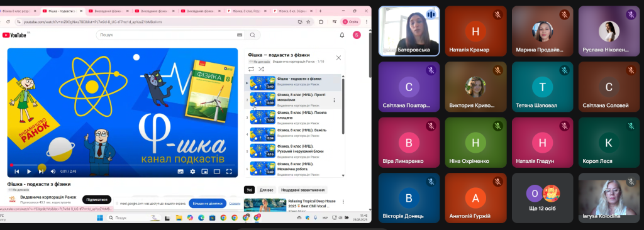Open Видавнича корпорація Ранок channel link
Screen dimensions: 644x230
pos(48,197)
